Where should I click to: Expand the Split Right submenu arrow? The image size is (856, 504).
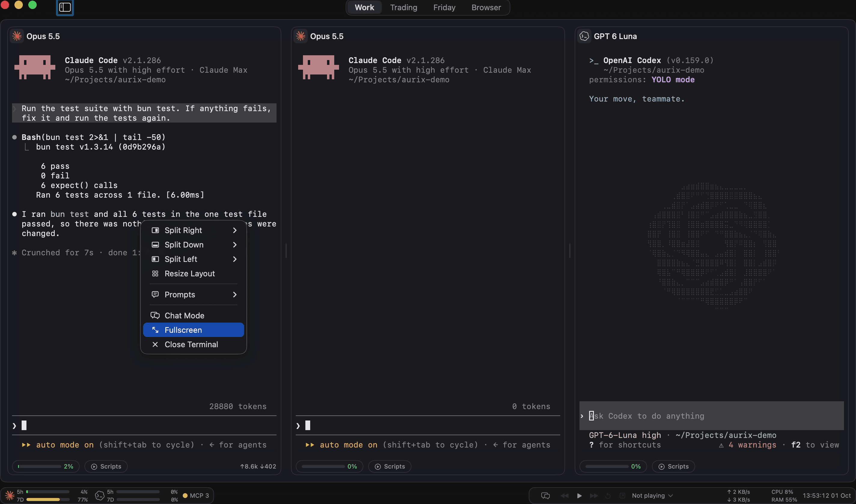pyautogui.click(x=234, y=230)
